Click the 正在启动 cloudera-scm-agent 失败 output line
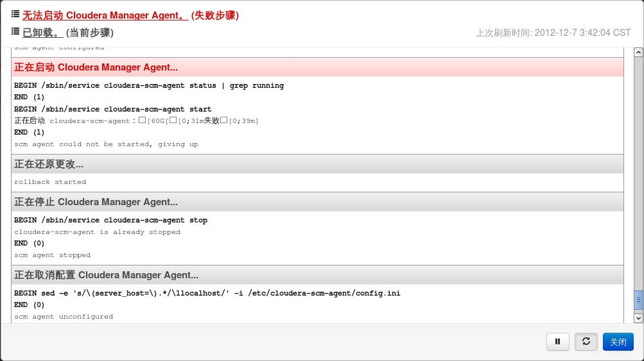This screenshot has height=361, width=644. click(x=136, y=121)
